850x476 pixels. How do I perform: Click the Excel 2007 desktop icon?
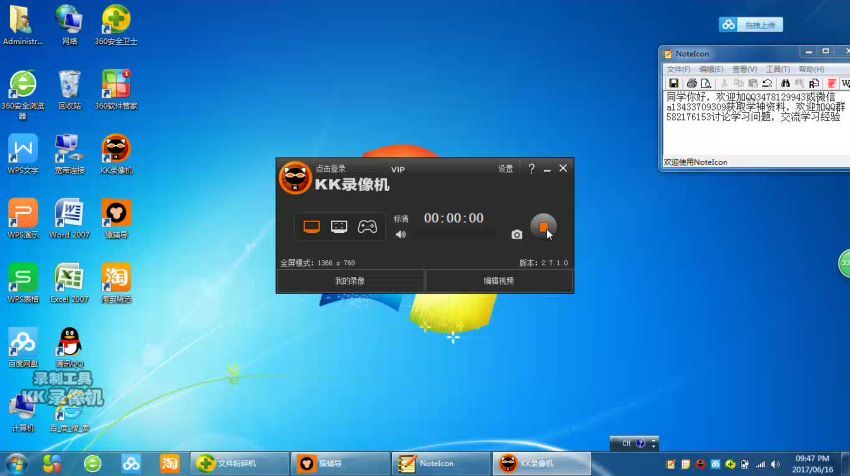(x=69, y=284)
